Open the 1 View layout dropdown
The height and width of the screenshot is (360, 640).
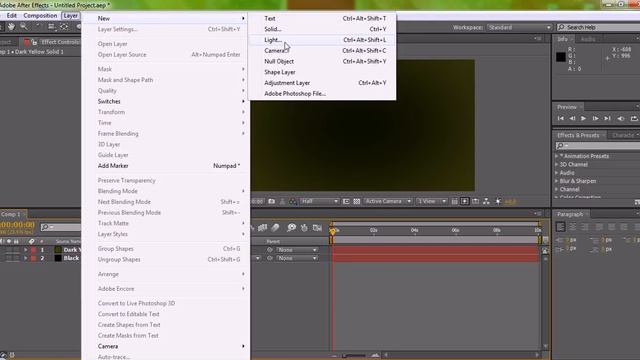coord(431,201)
